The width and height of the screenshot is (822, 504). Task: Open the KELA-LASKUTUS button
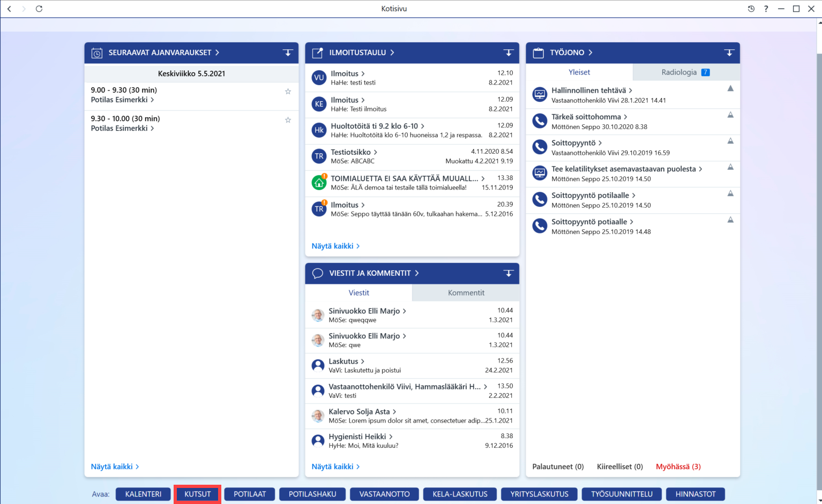tap(460, 494)
